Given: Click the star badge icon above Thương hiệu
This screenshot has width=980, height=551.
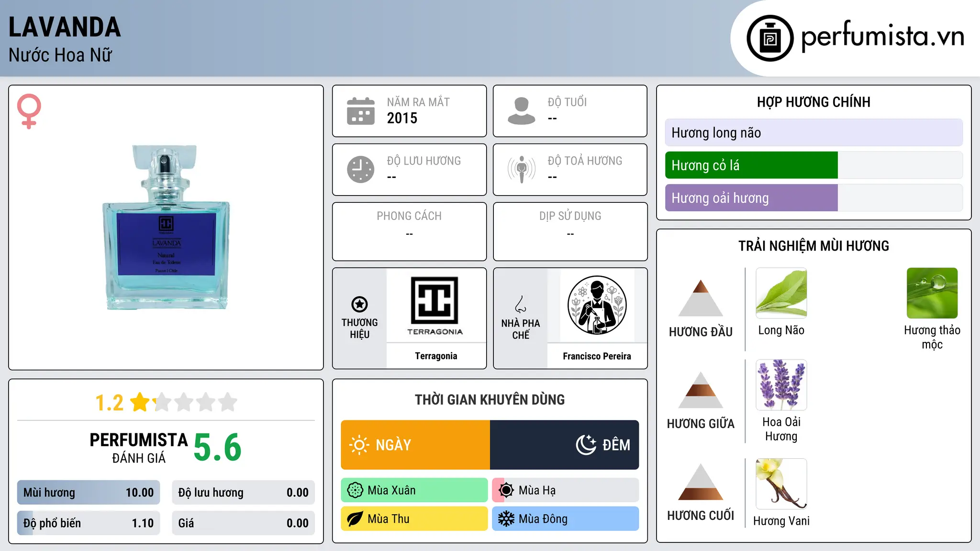Looking at the screenshot, I should pos(359,304).
